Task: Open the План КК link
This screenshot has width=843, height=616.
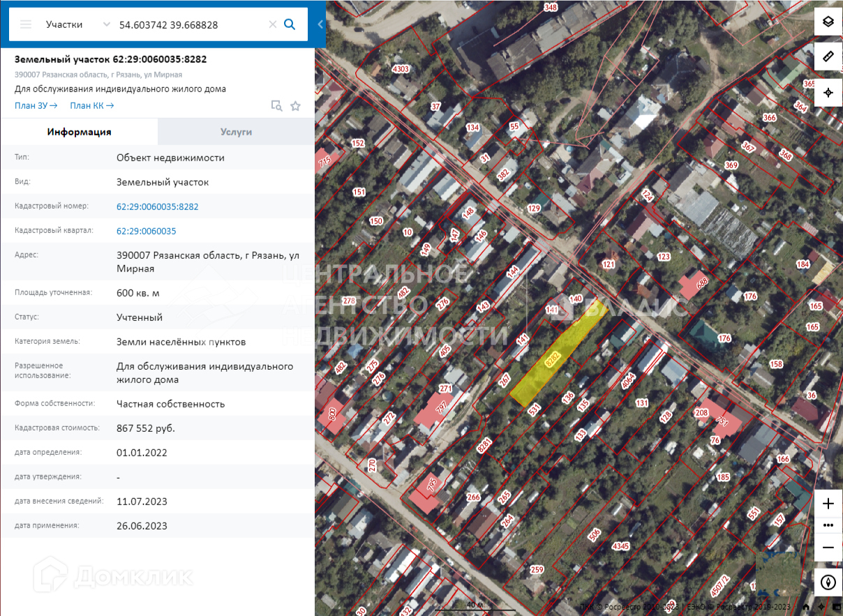Action: click(x=91, y=105)
